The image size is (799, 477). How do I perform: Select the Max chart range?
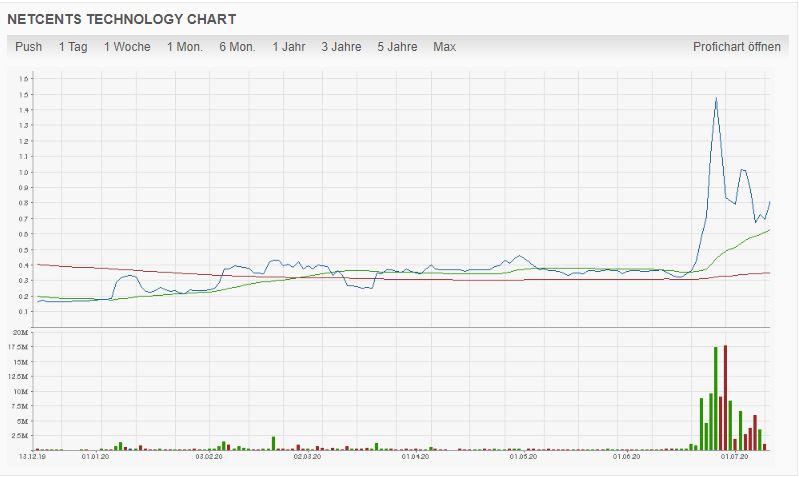(x=444, y=47)
